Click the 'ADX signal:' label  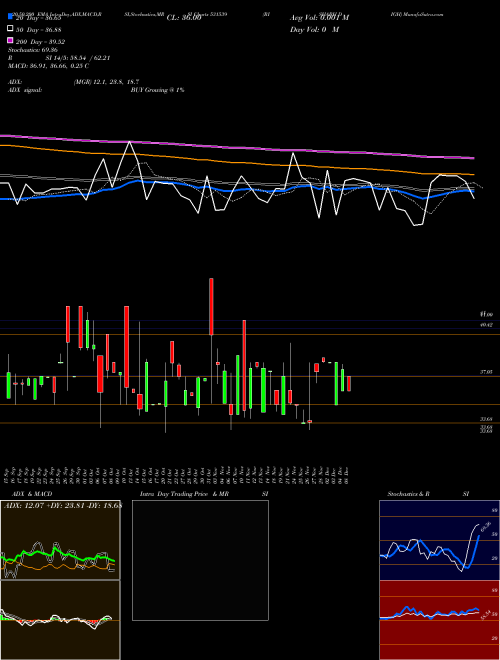pos(25,90)
